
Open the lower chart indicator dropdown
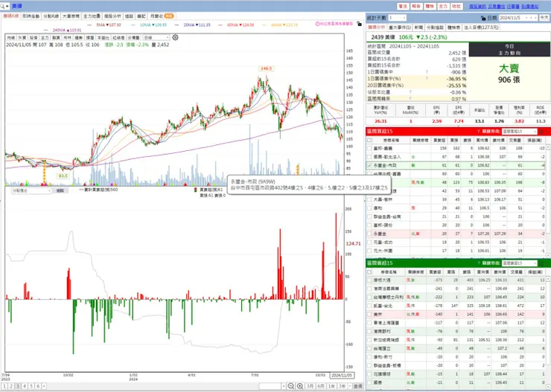pyautogui.click(x=31, y=190)
